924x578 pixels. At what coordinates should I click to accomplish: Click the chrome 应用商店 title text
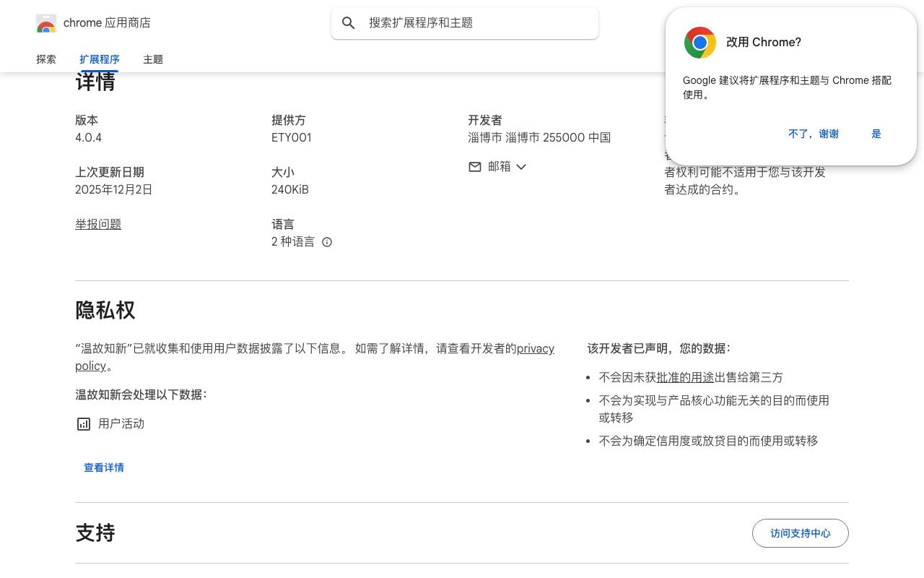107,23
